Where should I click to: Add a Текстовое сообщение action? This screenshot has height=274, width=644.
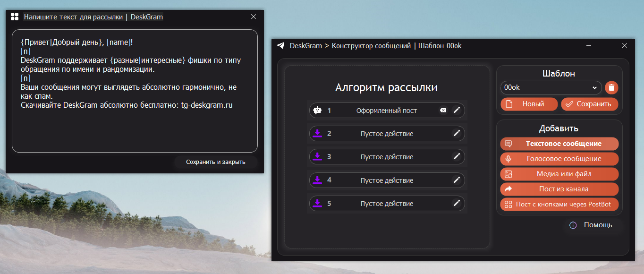(x=559, y=144)
